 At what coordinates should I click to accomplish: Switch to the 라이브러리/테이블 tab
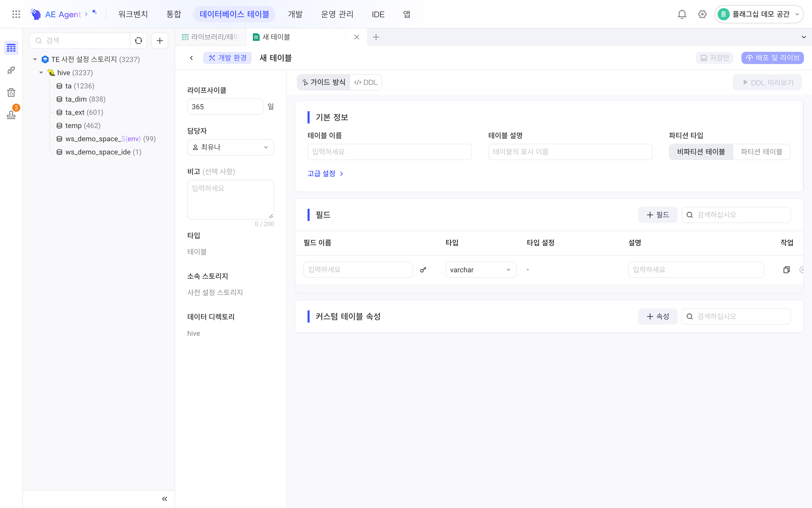tap(210, 37)
